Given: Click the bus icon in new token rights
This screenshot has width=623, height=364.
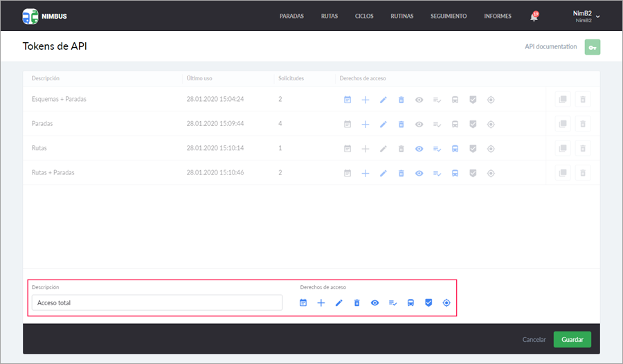Looking at the screenshot, I should click(x=410, y=303).
